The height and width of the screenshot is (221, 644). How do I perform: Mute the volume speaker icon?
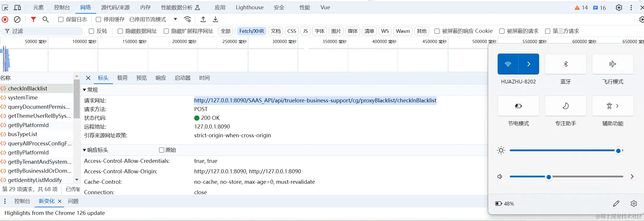500,177
